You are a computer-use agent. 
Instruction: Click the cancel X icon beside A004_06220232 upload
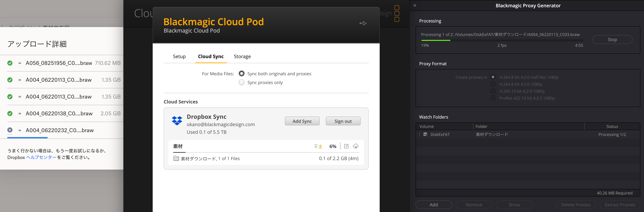(x=10, y=130)
